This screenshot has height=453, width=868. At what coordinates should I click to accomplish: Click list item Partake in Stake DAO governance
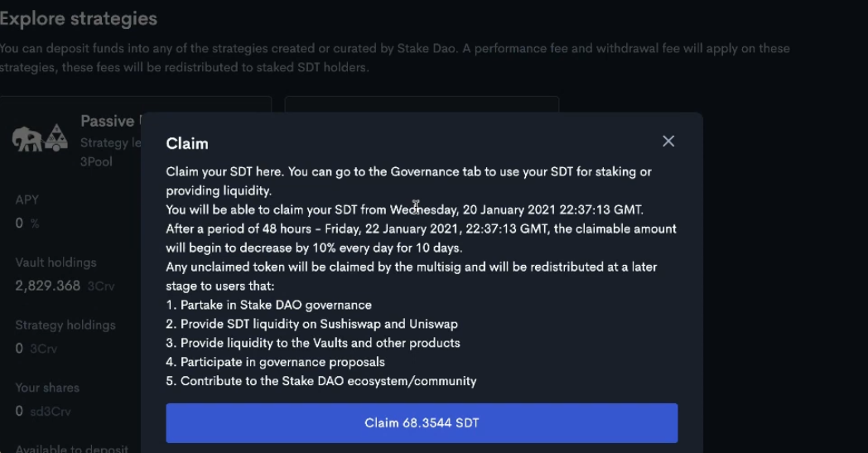point(269,305)
